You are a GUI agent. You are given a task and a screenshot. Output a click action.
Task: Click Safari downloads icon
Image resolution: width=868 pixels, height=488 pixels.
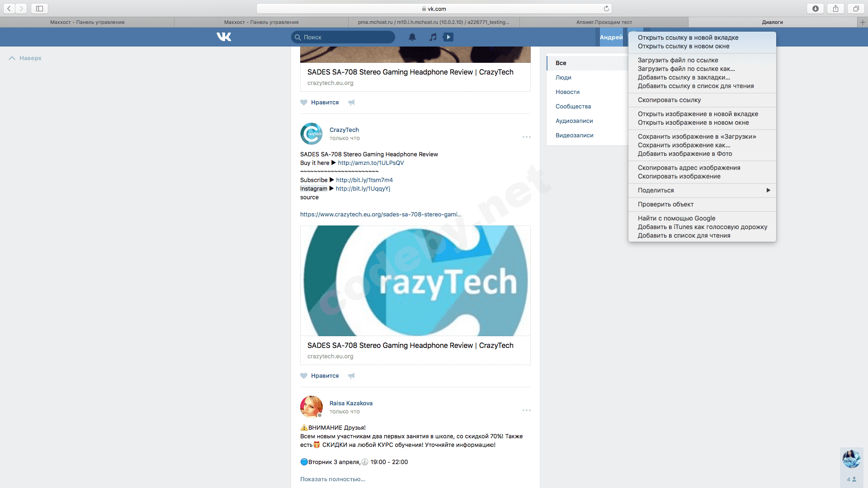[815, 9]
